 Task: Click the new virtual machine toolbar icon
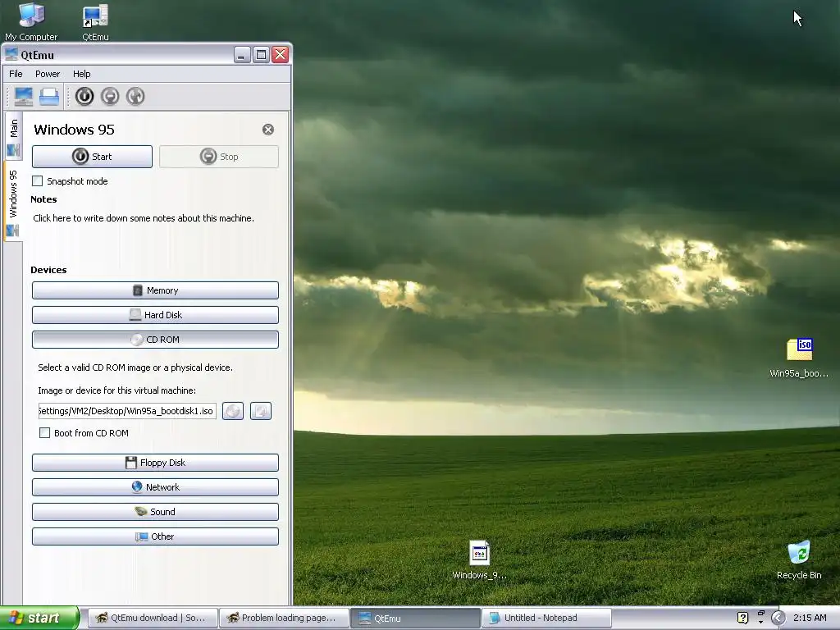tap(24, 97)
